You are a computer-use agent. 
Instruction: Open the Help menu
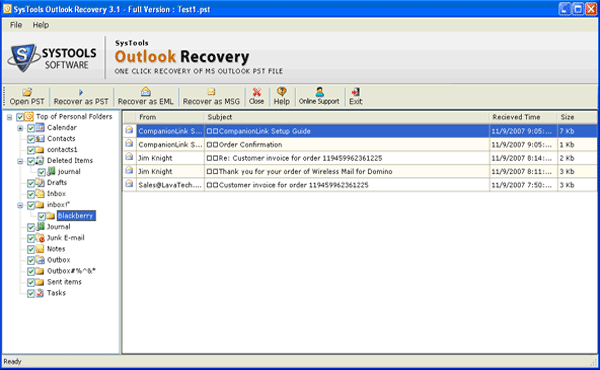(x=41, y=25)
